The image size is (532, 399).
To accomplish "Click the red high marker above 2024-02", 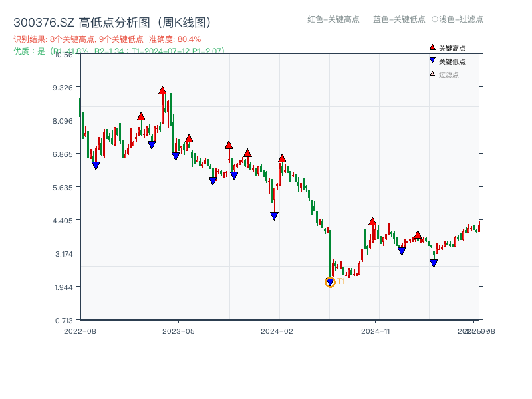I will (282, 158).
